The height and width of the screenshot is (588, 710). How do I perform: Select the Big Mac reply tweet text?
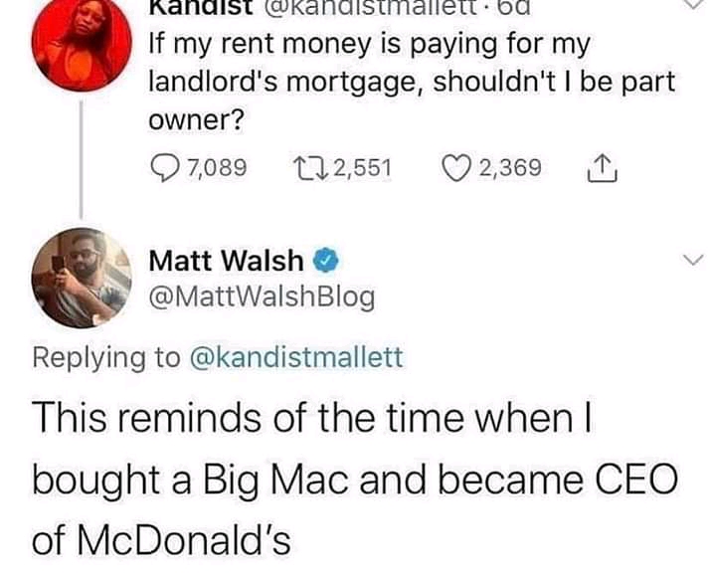click(x=355, y=480)
